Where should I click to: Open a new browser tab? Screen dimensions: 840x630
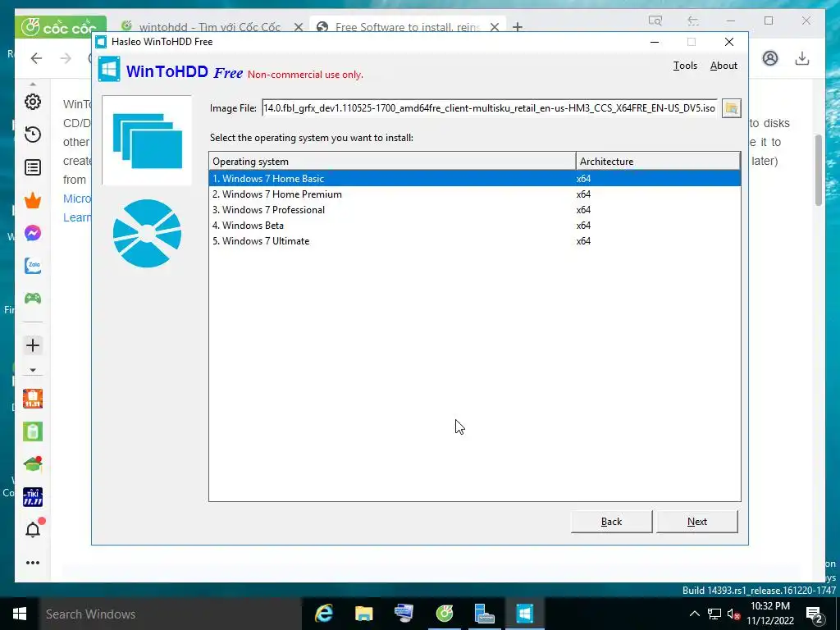coord(518,27)
